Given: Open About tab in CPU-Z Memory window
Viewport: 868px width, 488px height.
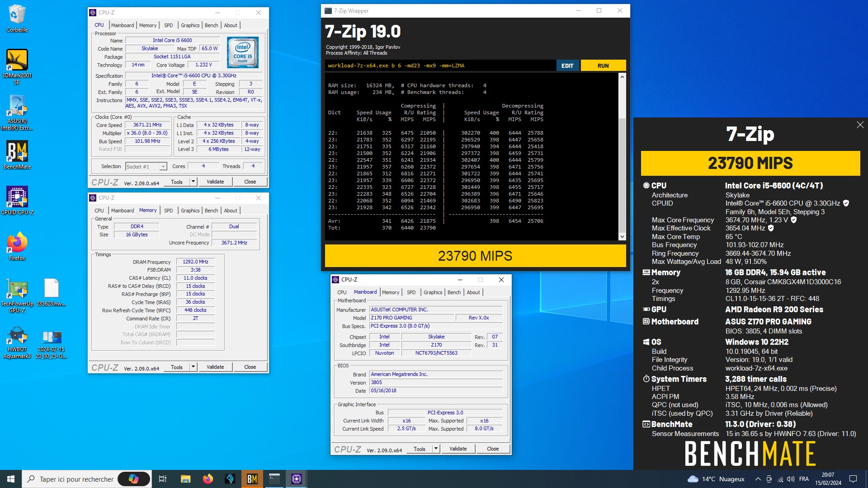Looking at the screenshot, I should coord(231,211).
